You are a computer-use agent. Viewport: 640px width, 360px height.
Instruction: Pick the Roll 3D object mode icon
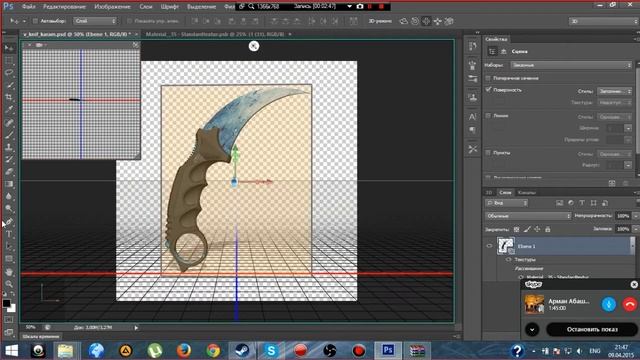pyautogui.click(x=415, y=21)
